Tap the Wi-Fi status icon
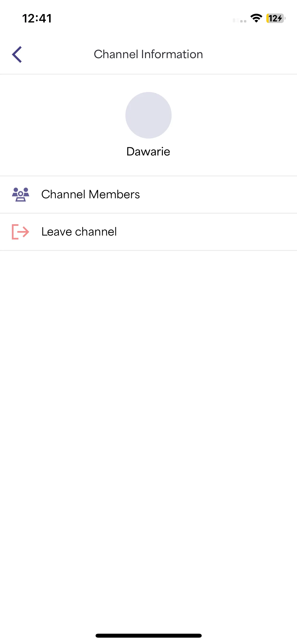The width and height of the screenshot is (297, 644). 256,18
